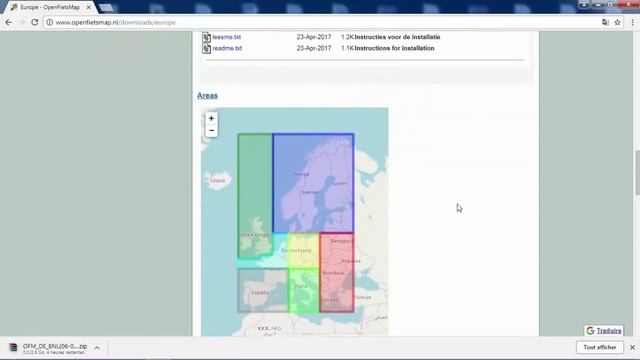
Task: Open the readme.txt file link
Action: coord(227,48)
